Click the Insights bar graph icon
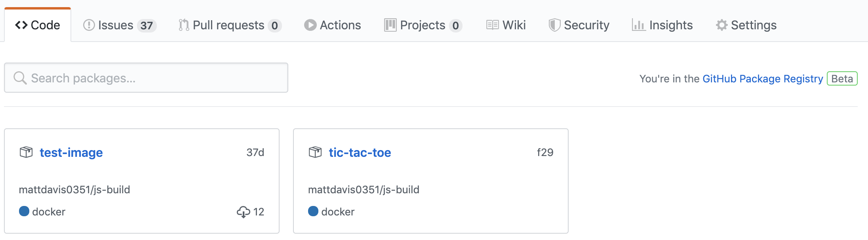This screenshot has width=868, height=240. click(638, 25)
